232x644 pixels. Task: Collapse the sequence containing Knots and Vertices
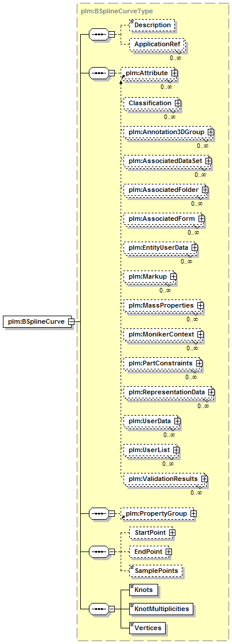click(111, 609)
